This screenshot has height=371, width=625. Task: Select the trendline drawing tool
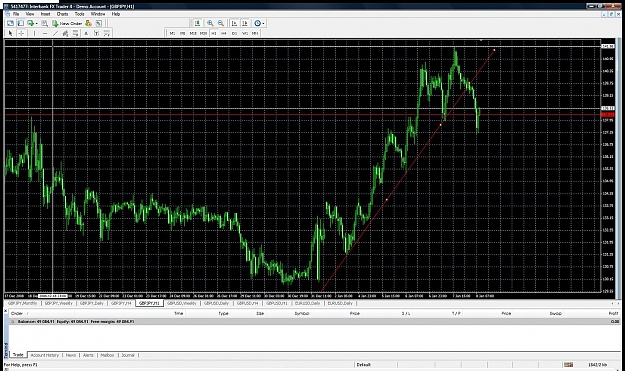pyautogui.click(x=55, y=33)
